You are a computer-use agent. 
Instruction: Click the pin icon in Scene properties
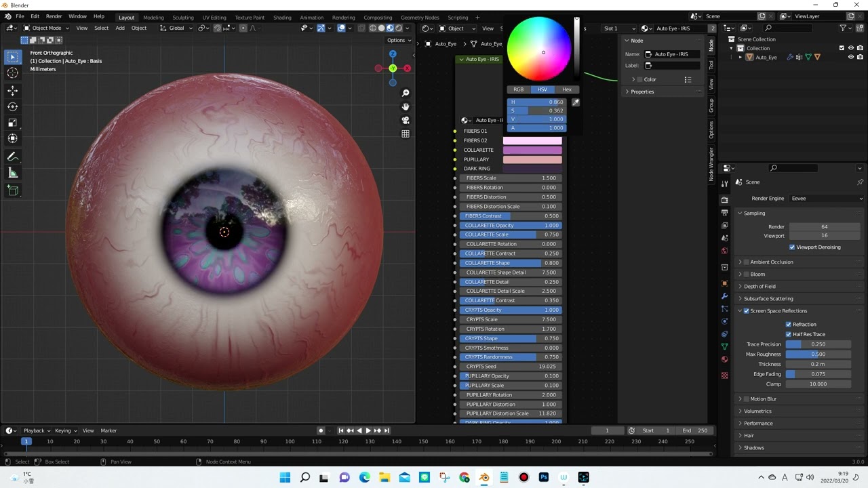860,182
